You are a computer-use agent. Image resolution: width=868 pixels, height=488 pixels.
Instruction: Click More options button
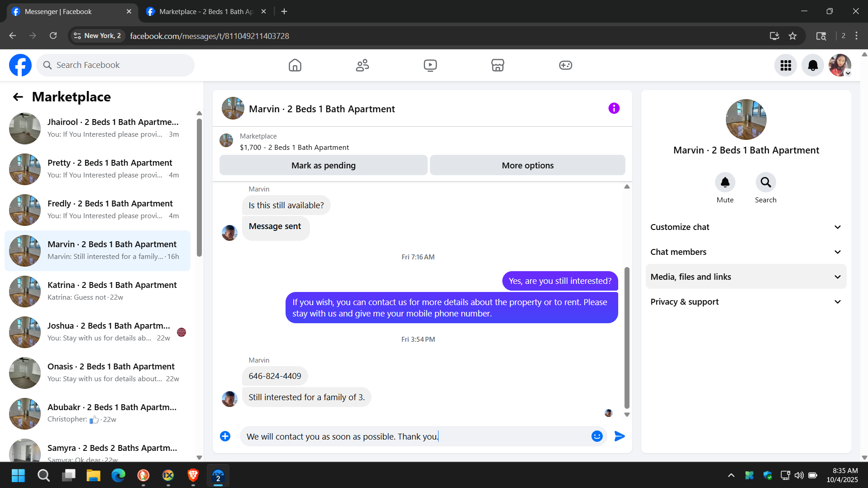click(x=527, y=165)
